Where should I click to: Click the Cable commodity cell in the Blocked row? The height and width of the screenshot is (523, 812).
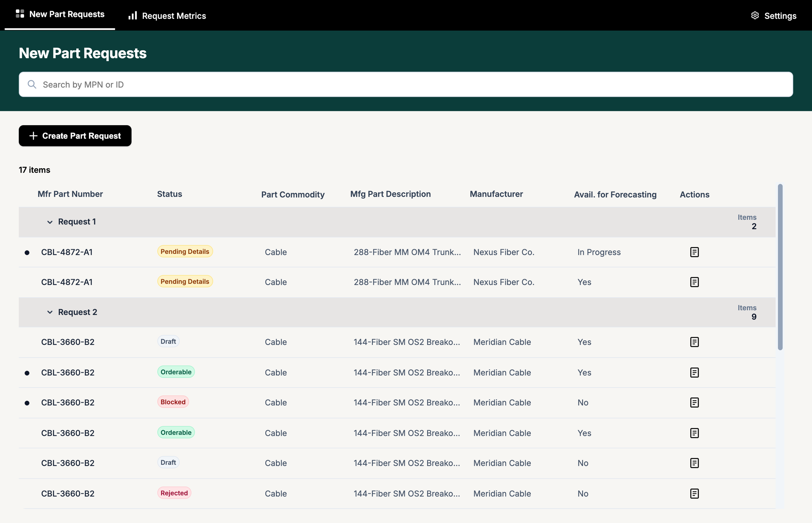(275, 402)
